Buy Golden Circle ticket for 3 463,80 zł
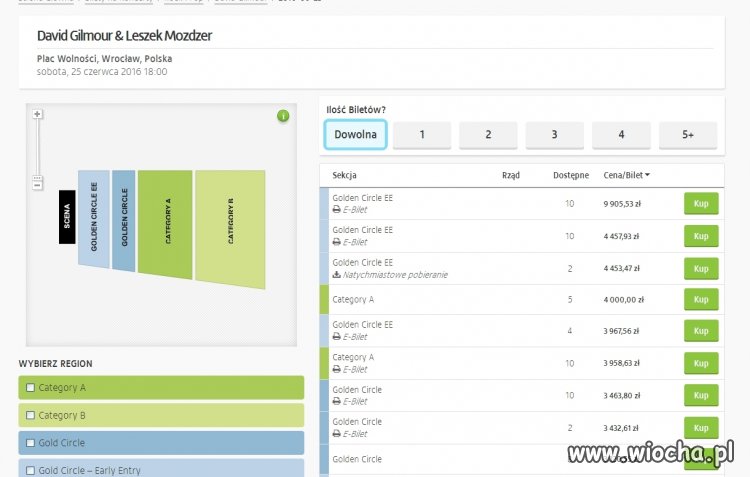Image resolution: width=750 pixels, height=477 pixels. pos(701,396)
